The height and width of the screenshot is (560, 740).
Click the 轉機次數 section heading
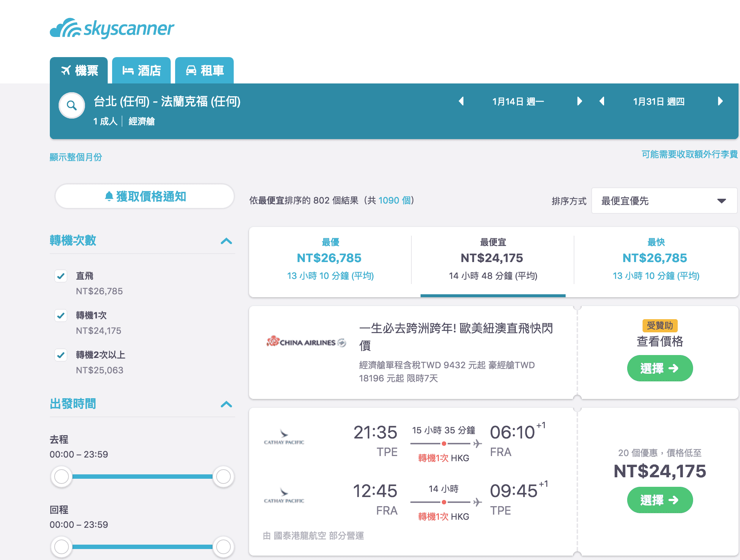[73, 240]
